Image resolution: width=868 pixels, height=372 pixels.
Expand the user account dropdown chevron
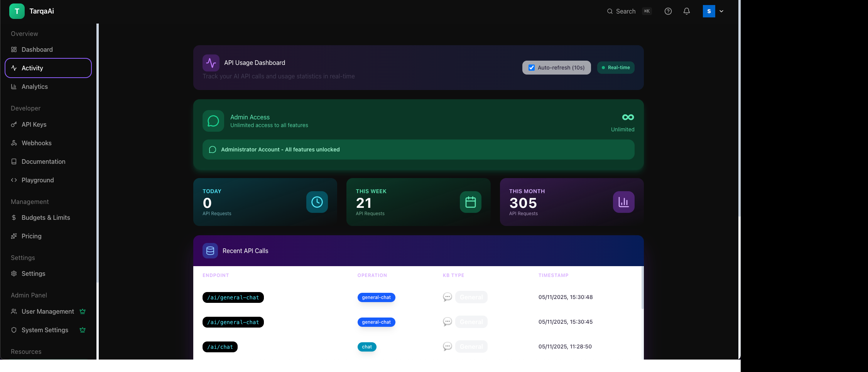click(721, 11)
